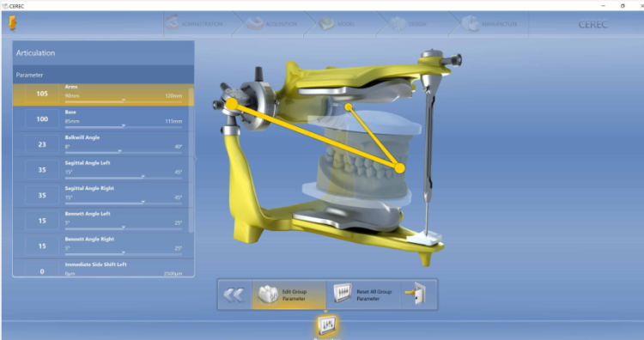Click the exit door icon
644x340 pixels.
(x=418, y=294)
